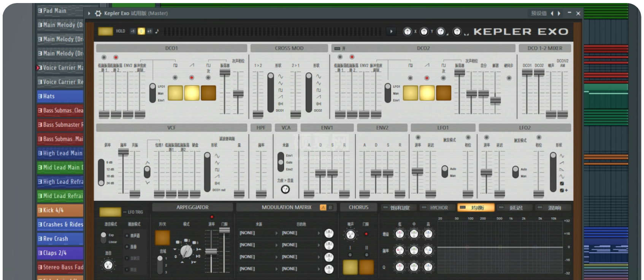This screenshot has height=280, width=644.
Task: Select sine shape in CROSS MOD 1>2 selector
Action: pos(280,76)
